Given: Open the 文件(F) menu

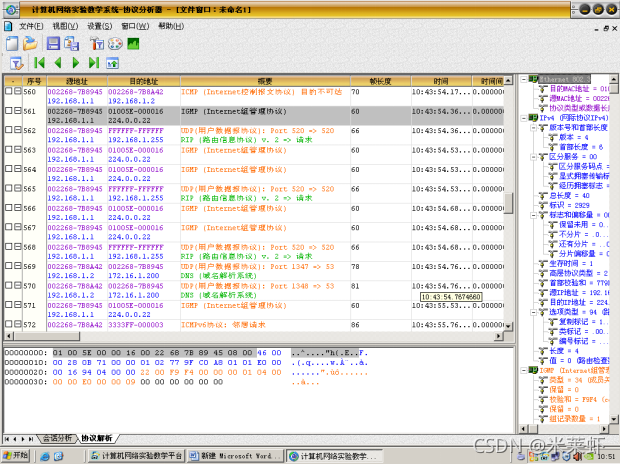Looking at the screenshot, I should click(x=31, y=26).
